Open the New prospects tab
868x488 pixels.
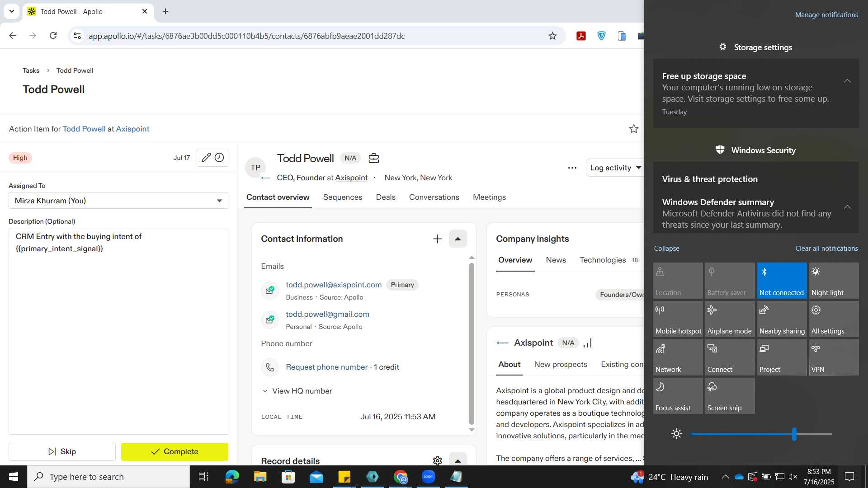[x=561, y=365]
